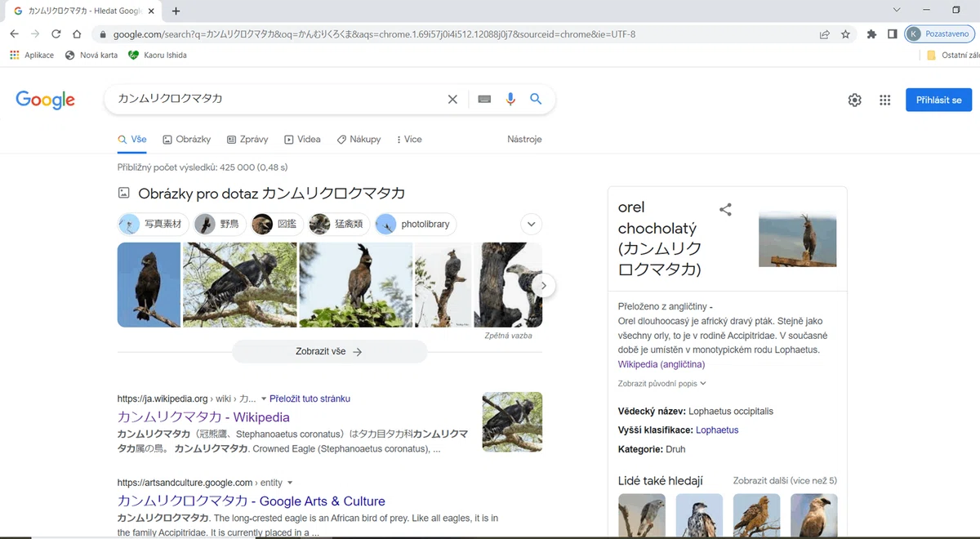The width and height of the screenshot is (980, 539).
Task: Open the knowledge panel eagle photo
Action: pos(797,238)
